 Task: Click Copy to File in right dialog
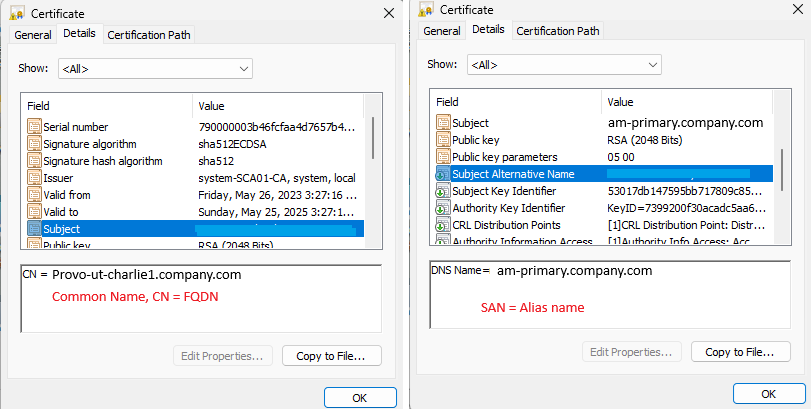[x=740, y=352]
